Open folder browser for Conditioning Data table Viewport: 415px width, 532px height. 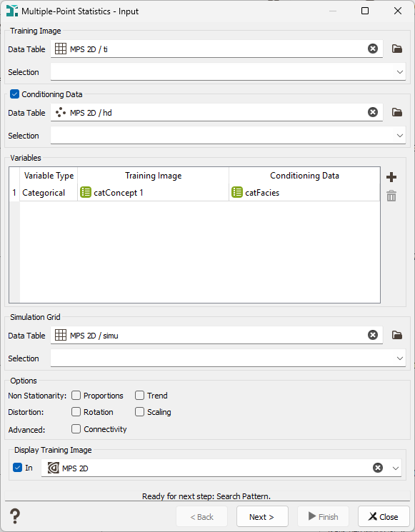(397, 112)
